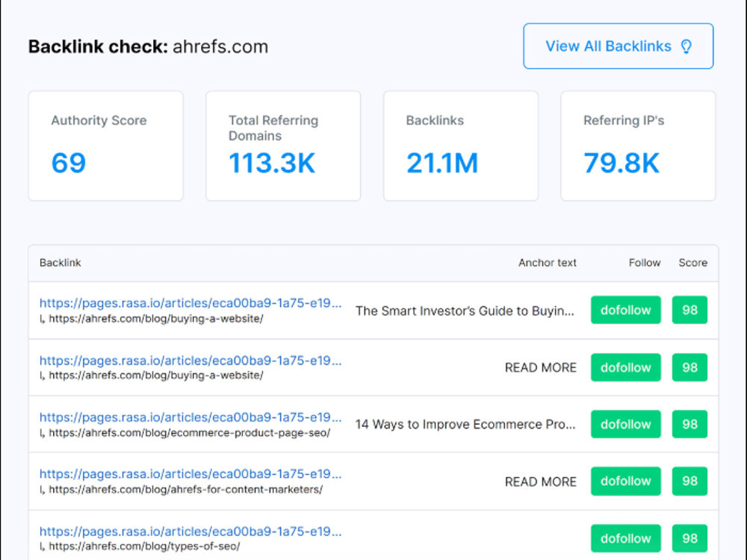Click the dofollow badge in first row
The width and height of the screenshot is (747, 560).
tap(626, 310)
